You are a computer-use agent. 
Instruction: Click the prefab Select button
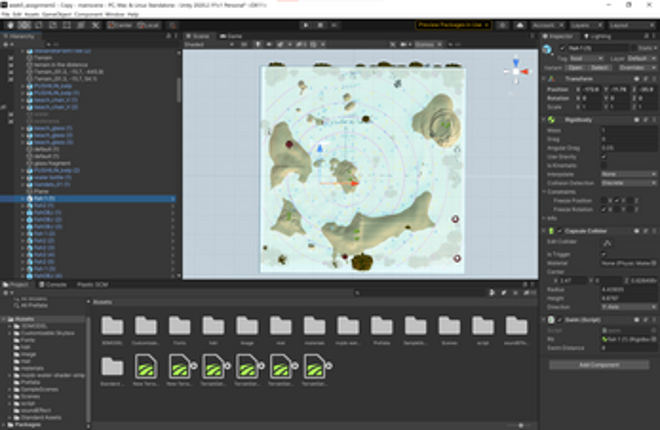599,68
